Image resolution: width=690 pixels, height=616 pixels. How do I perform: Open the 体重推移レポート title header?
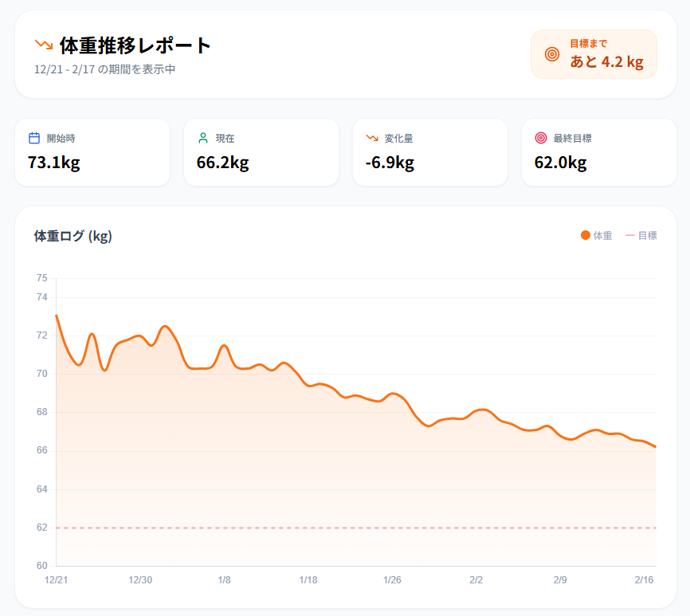pos(131,45)
